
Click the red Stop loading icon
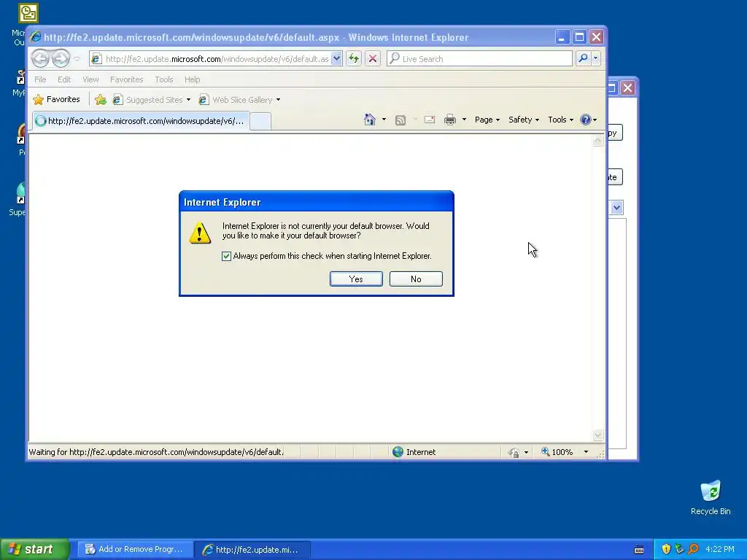click(x=373, y=58)
